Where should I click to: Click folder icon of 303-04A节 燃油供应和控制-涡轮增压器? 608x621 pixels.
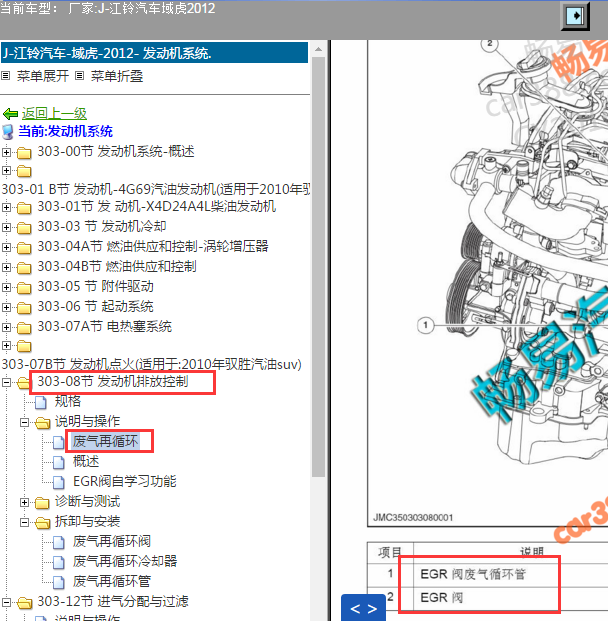pyautogui.click(x=24, y=248)
